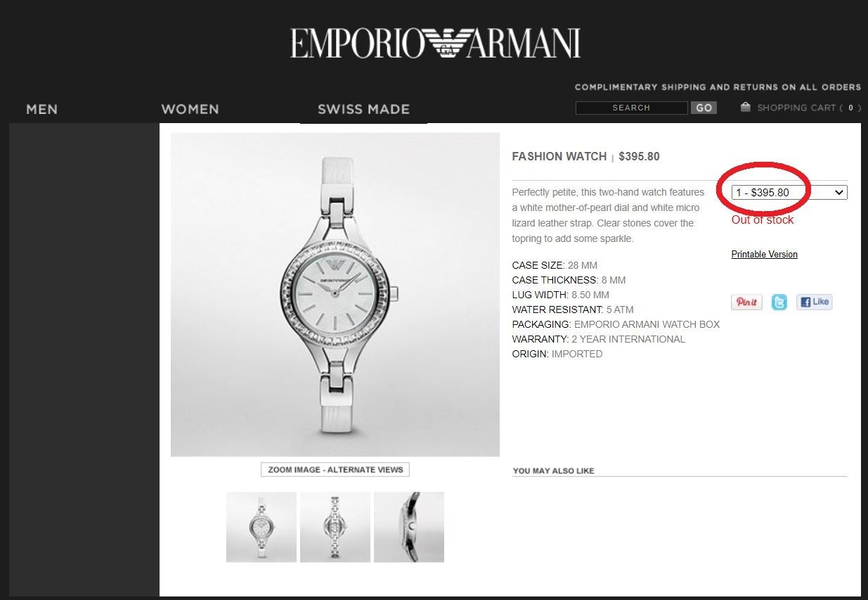
Task: Open the quantity and price dropdown
Action: point(789,192)
